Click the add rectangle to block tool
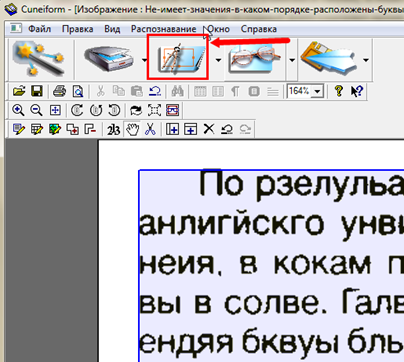The height and width of the screenshot is (362, 404). (73, 129)
